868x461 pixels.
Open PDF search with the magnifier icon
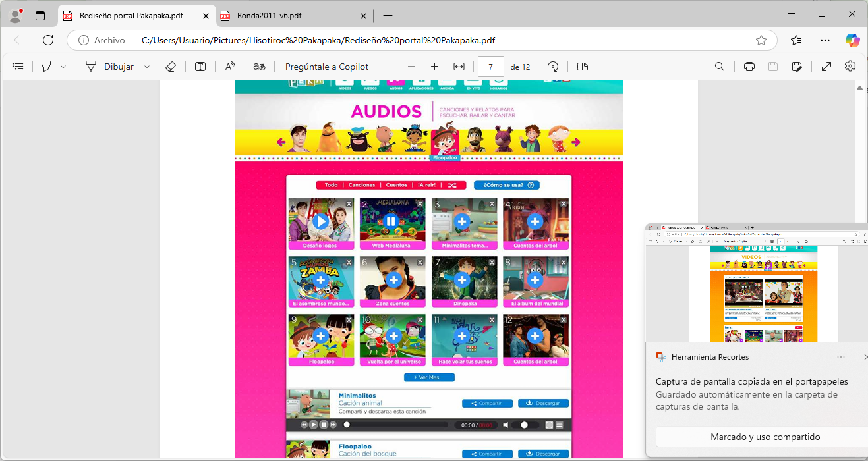click(x=720, y=67)
